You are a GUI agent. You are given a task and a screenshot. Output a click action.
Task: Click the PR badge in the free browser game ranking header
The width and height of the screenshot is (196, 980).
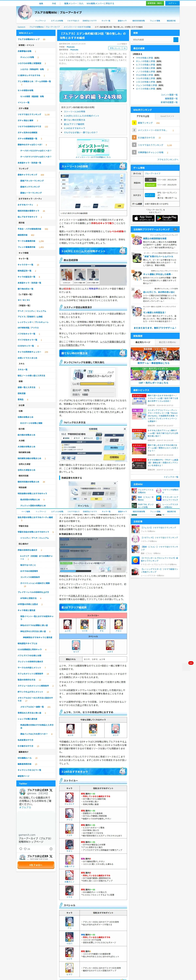pyautogui.click(x=175, y=229)
